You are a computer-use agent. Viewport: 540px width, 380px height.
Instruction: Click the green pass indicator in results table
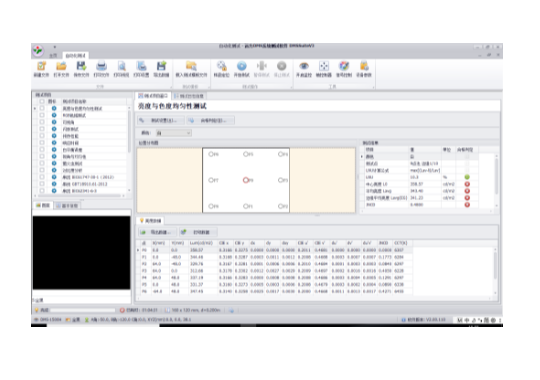(467, 177)
